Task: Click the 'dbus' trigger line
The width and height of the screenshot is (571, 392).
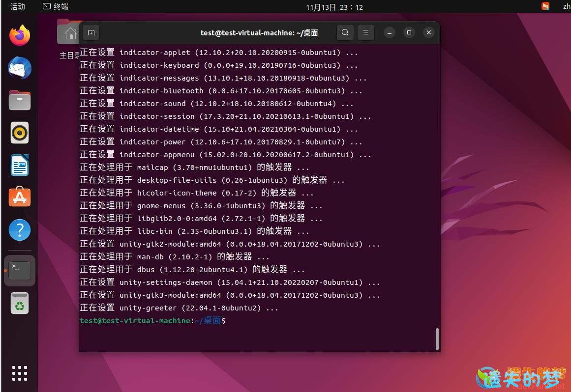Action: tap(192, 270)
